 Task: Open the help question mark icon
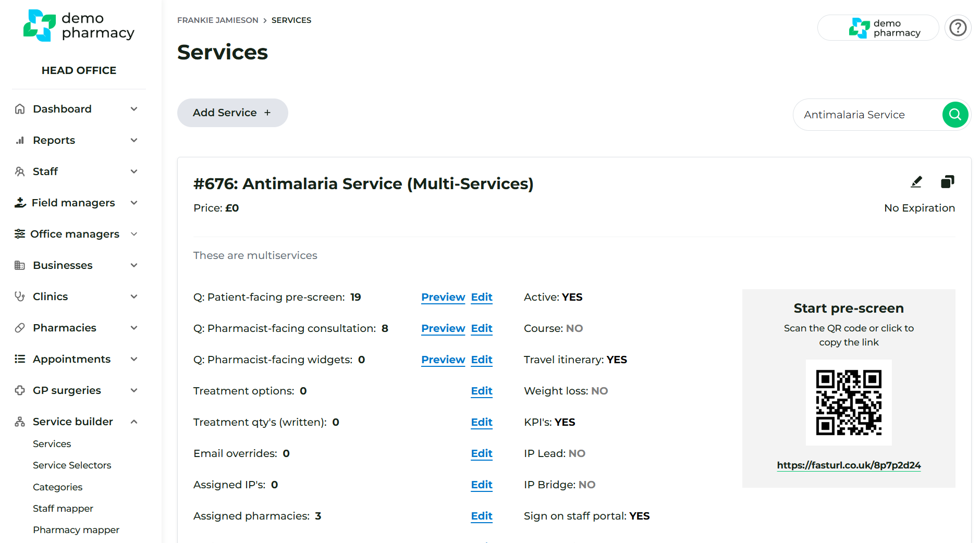coord(958,28)
